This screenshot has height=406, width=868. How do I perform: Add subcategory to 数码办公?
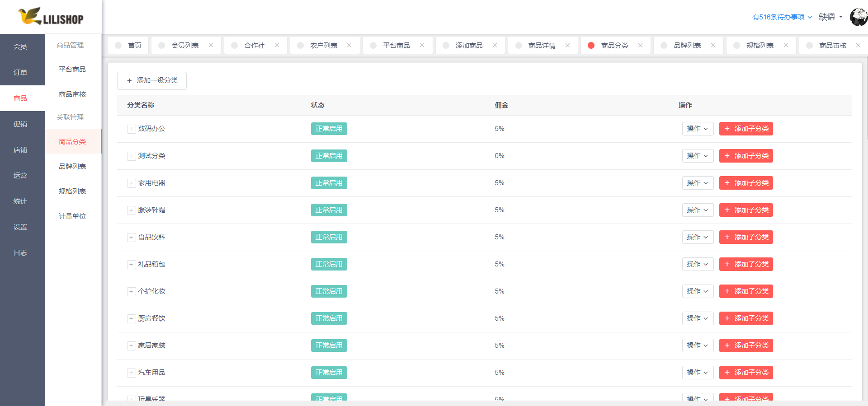746,129
